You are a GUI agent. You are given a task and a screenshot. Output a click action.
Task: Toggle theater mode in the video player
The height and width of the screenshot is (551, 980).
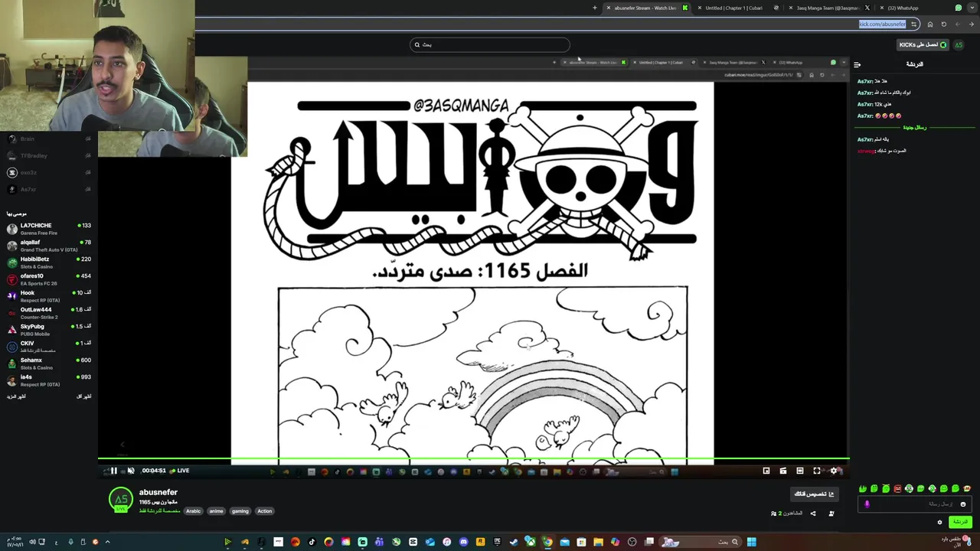tap(800, 471)
